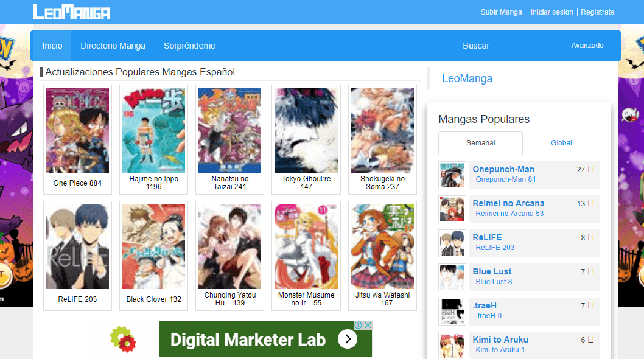This screenshot has height=359, width=644.
Task: Open the Avanzado search link
Action: (587, 46)
